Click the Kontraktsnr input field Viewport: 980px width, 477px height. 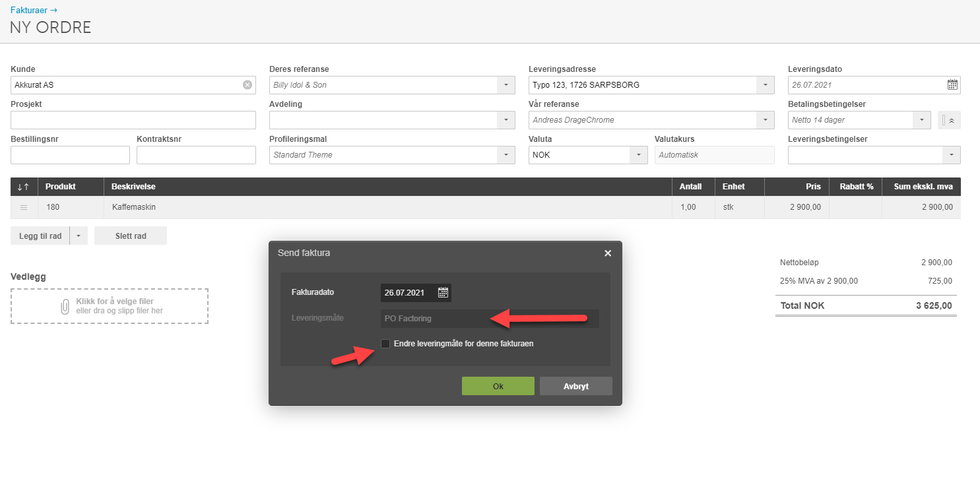(x=196, y=155)
